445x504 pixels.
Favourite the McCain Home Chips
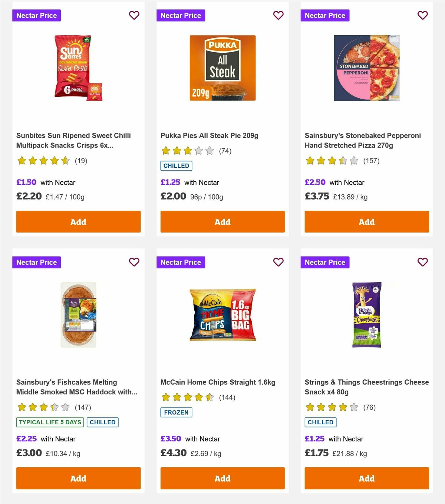[x=278, y=262]
